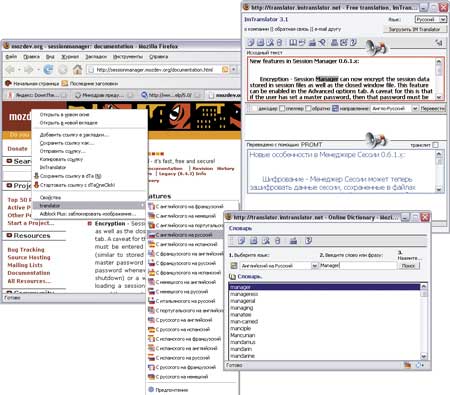Click the Firefox Home toolbar icon

pyautogui.click(x=77, y=70)
